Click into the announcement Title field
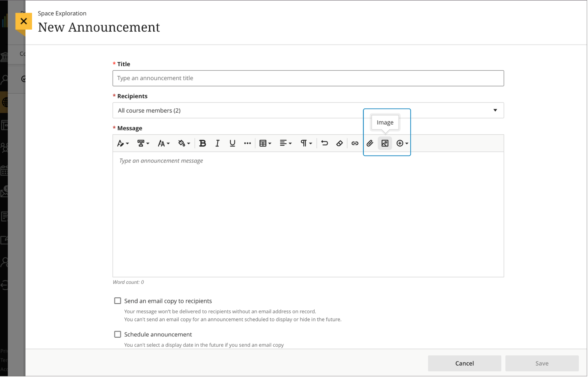This screenshot has width=588, height=377. tap(308, 78)
